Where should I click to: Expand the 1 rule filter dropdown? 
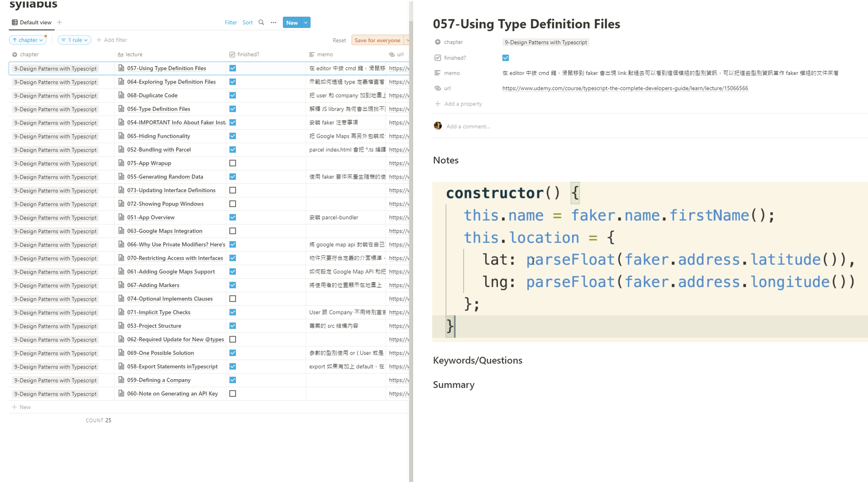coord(74,40)
